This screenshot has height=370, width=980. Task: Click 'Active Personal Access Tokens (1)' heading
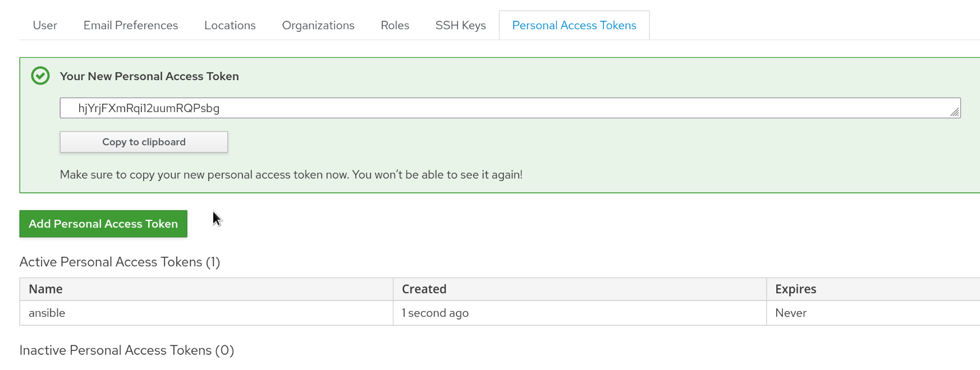pyautogui.click(x=120, y=262)
